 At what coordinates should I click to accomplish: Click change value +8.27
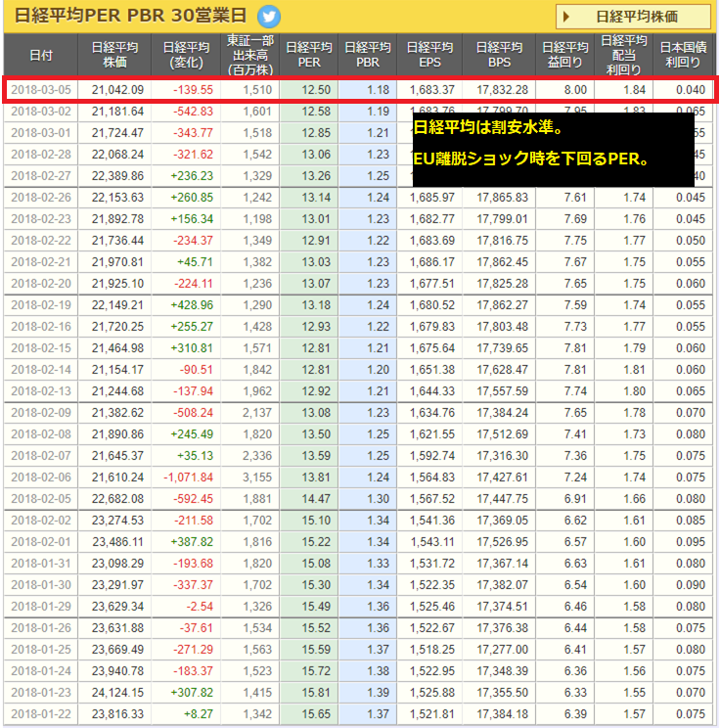point(199,713)
